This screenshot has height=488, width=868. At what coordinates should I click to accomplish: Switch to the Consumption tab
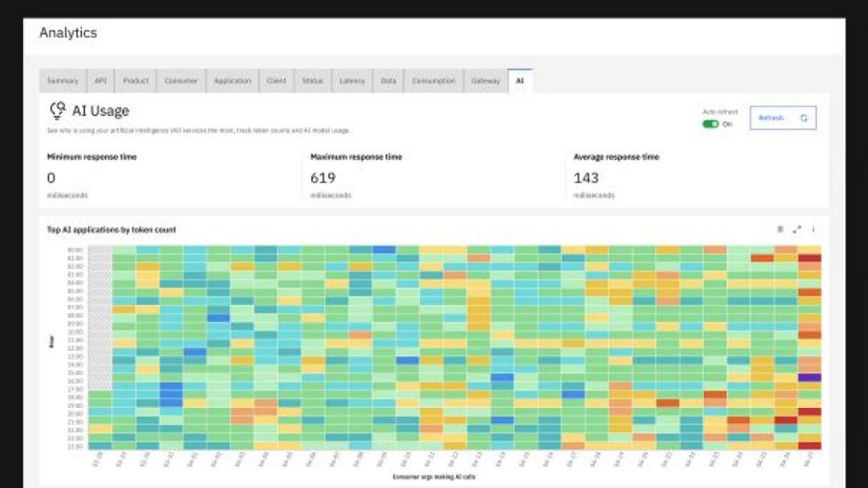tap(433, 81)
